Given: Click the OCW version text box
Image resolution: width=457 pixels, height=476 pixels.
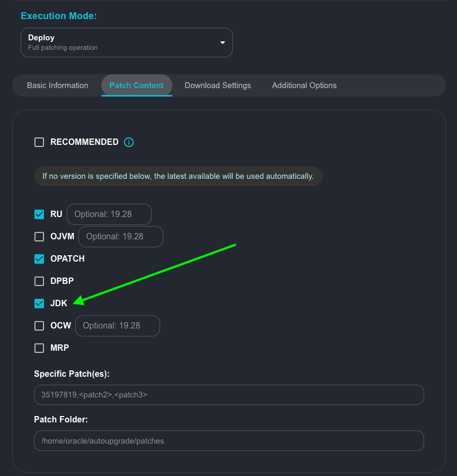Looking at the screenshot, I should (118, 326).
